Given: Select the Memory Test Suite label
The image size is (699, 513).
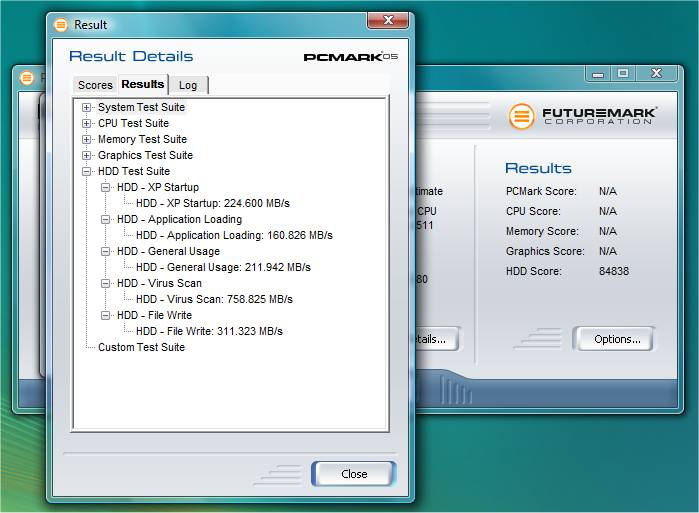Looking at the screenshot, I should pos(142,140).
